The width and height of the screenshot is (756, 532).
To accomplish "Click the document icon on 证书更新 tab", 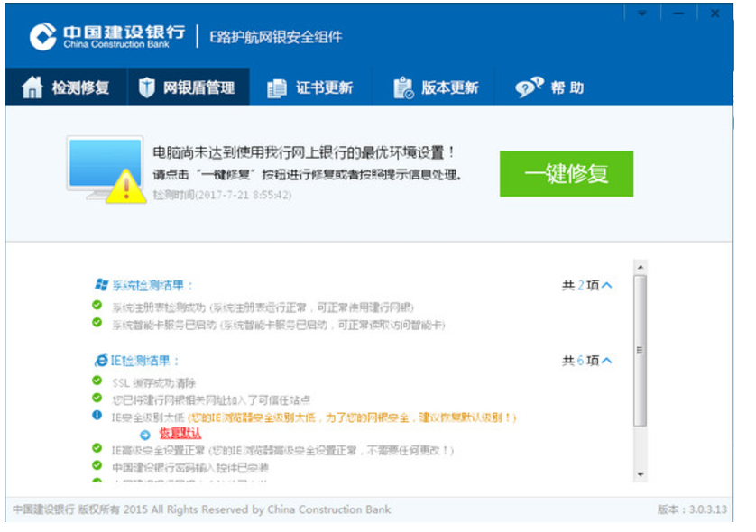I will click(277, 88).
